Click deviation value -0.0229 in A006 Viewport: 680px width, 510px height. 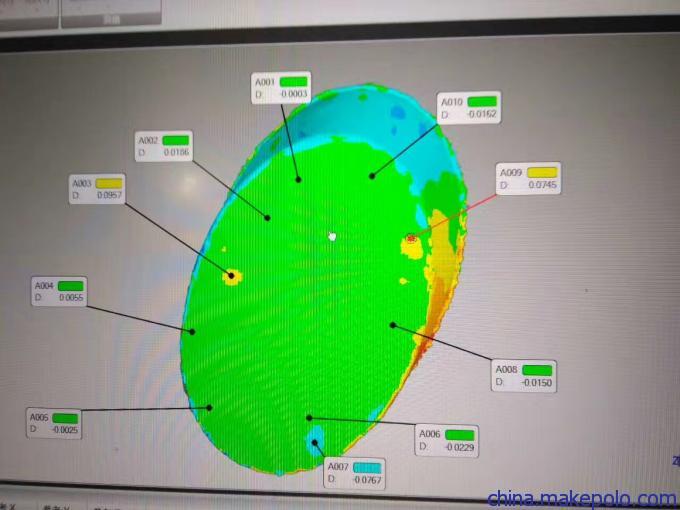tap(459, 447)
